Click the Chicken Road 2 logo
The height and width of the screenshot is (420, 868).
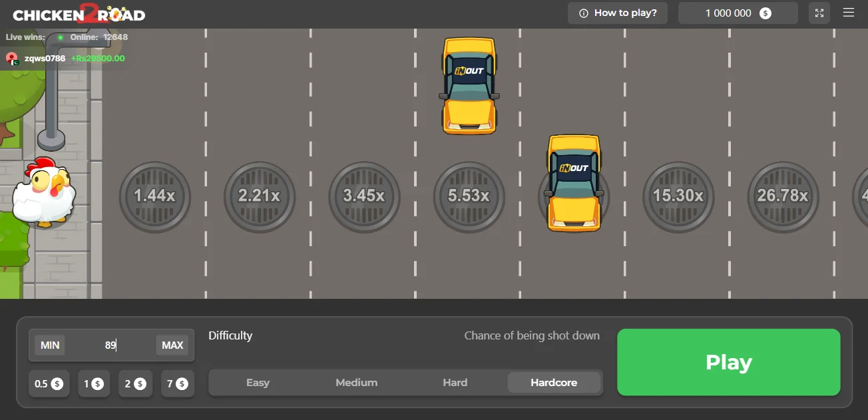pos(79,13)
